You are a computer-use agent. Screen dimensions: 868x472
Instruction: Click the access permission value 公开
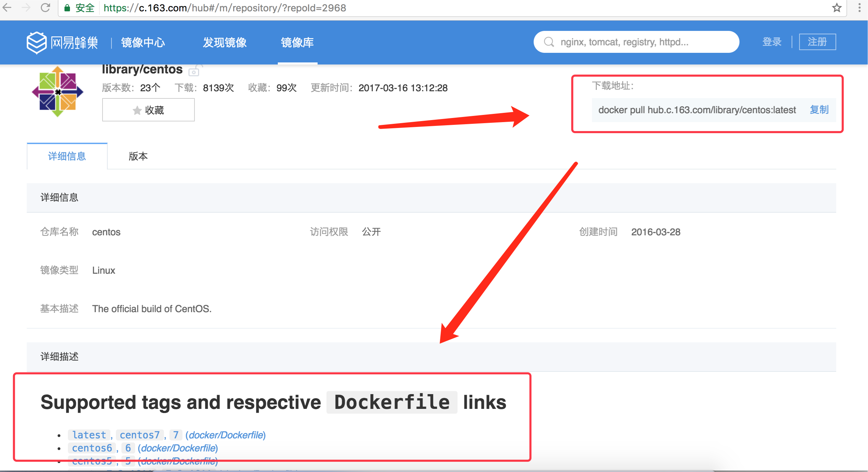[371, 232]
